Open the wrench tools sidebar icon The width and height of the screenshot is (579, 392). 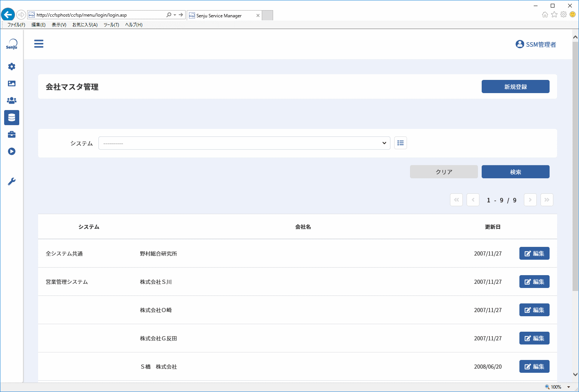point(12,182)
